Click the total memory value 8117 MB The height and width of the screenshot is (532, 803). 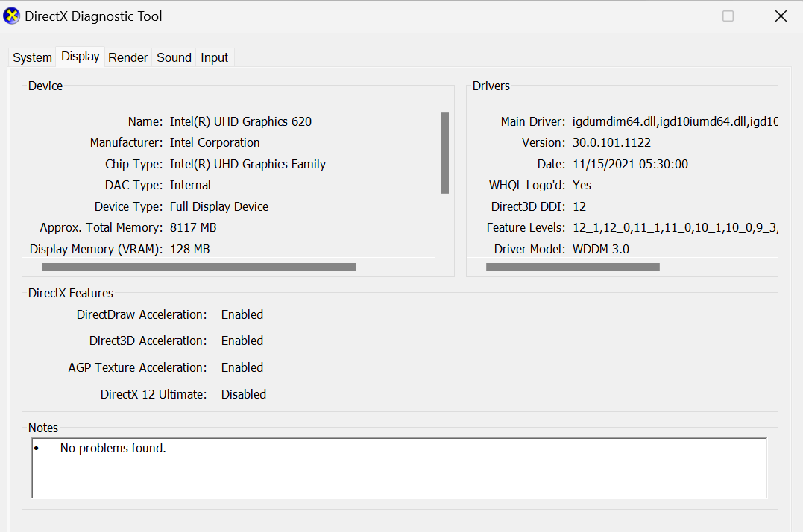[193, 228]
